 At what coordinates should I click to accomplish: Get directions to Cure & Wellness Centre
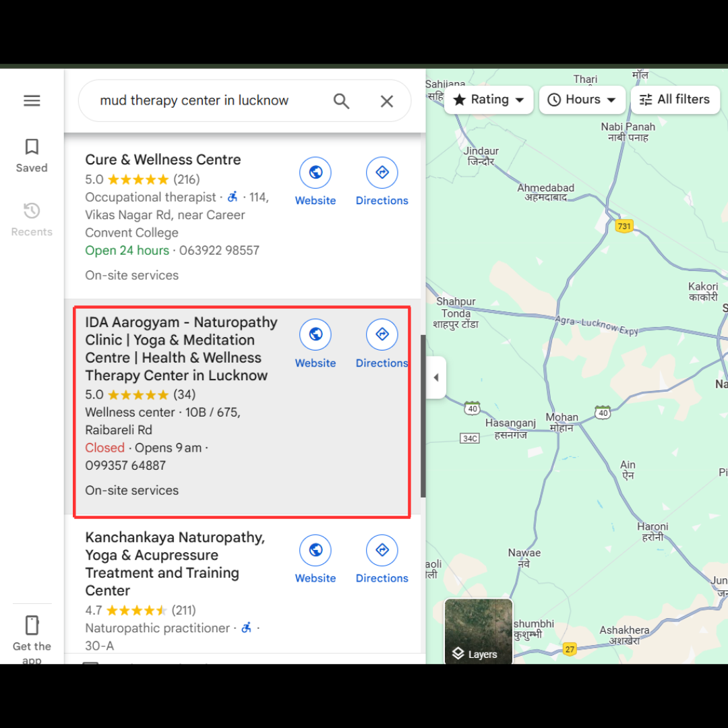(382, 173)
